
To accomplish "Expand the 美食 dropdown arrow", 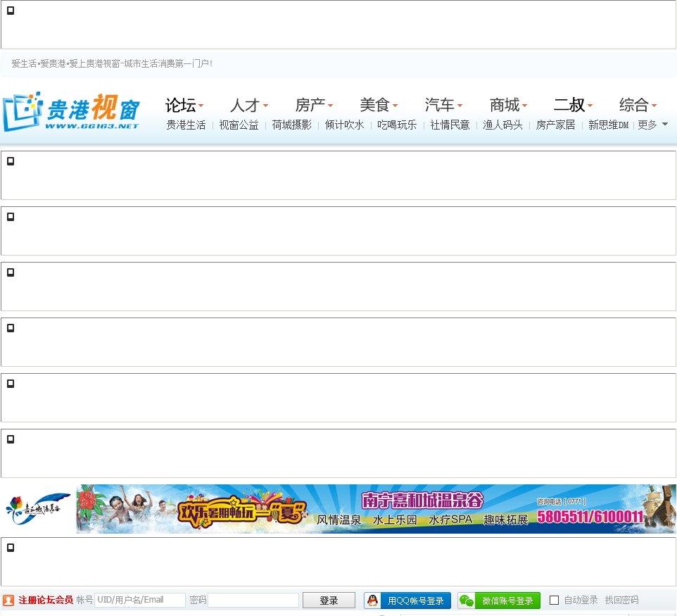I will pyautogui.click(x=395, y=106).
